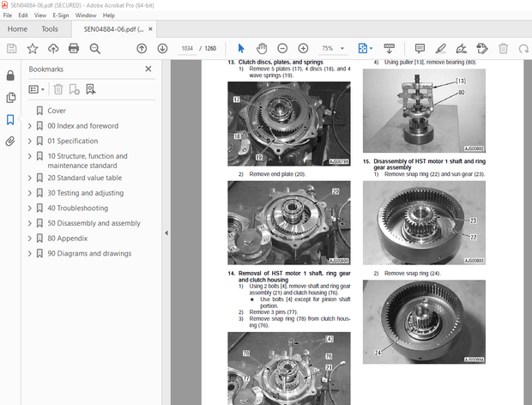Click the trash delete icon in toolbar

[x=503, y=49]
